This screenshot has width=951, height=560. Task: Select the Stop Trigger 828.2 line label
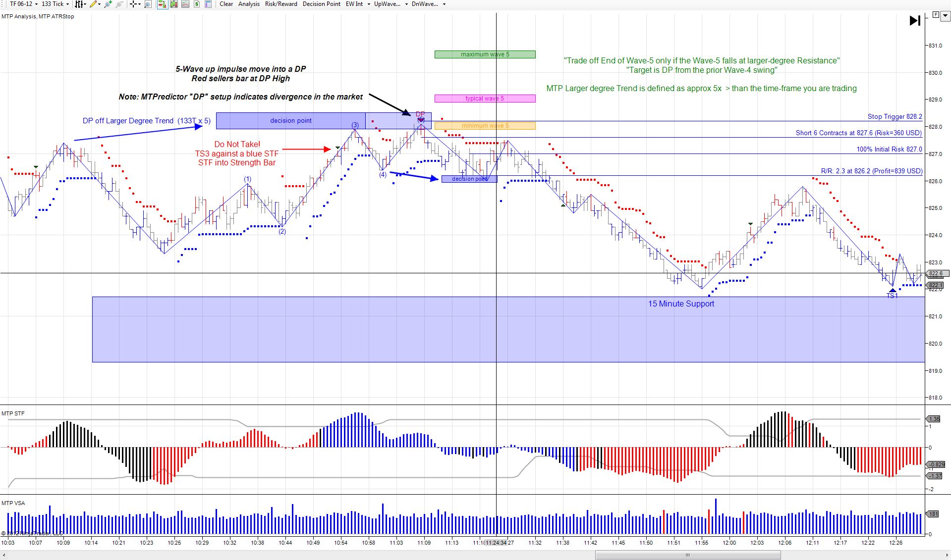[895, 117]
